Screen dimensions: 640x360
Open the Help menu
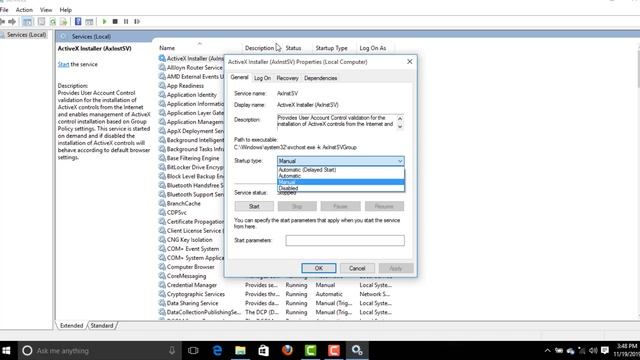tap(65, 9)
